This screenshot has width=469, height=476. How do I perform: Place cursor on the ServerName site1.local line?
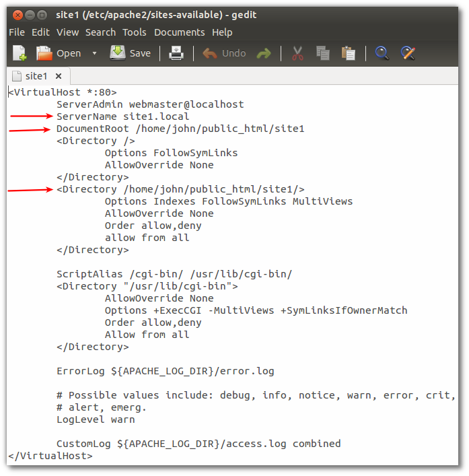(123, 116)
